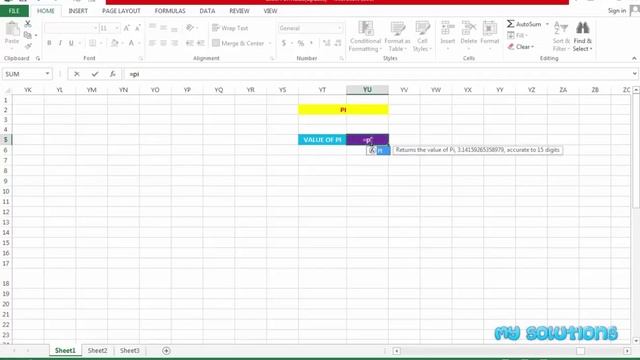Image resolution: width=640 pixels, height=360 pixels.
Task: Toggle Underline formatting
Action: click(71, 43)
